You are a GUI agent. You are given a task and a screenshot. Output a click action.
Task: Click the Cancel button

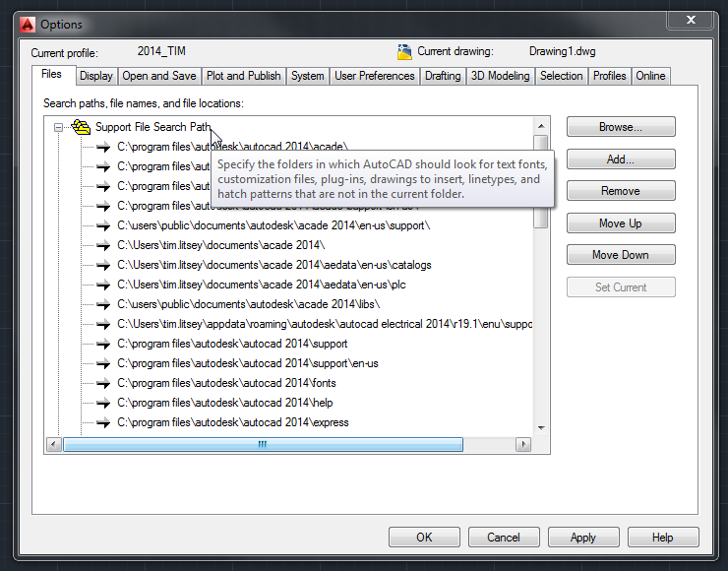click(504, 538)
